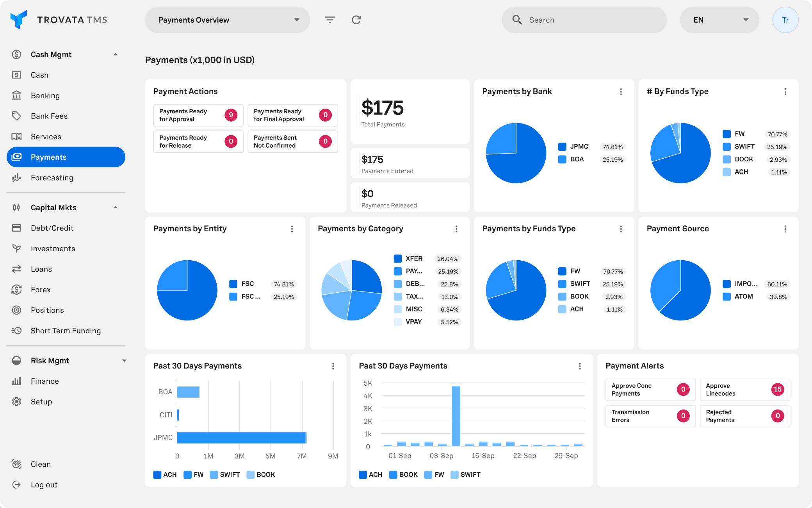
Task: Click the Forecasting chart icon in sidebar
Action: [x=16, y=178]
